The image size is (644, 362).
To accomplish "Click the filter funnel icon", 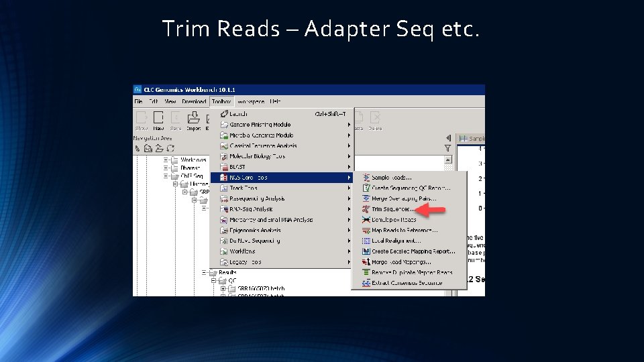I will pos(447,148).
